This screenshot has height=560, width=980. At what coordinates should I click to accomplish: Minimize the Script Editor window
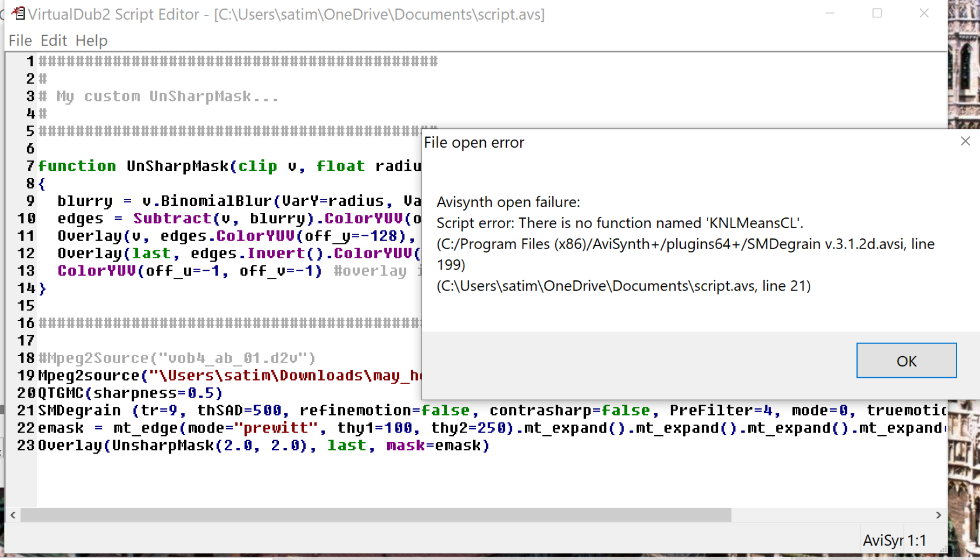pyautogui.click(x=830, y=13)
